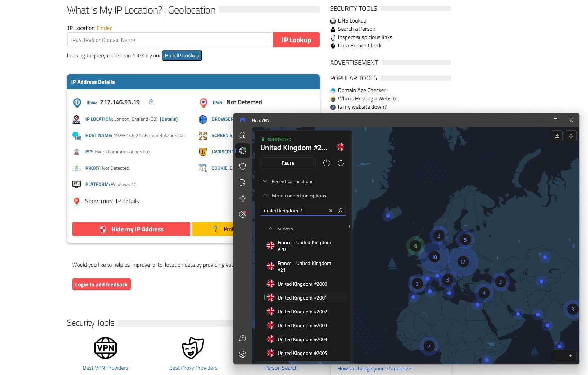Click the IP Lookup button
The width and height of the screenshot is (588, 375).
pos(297,40)
